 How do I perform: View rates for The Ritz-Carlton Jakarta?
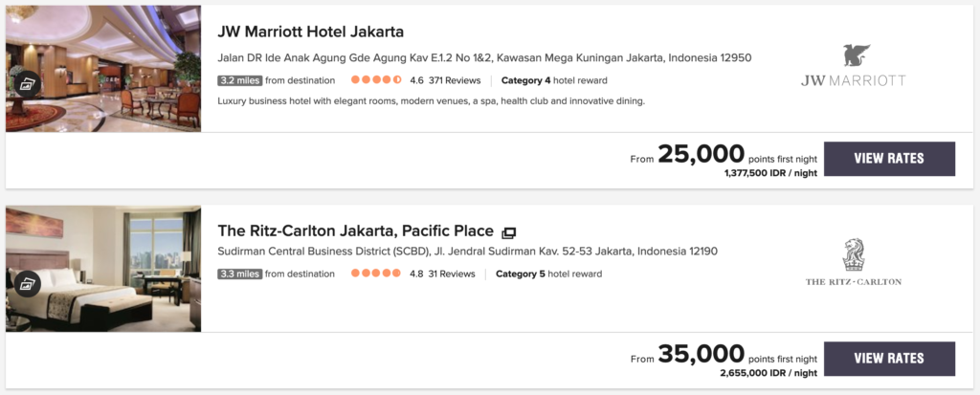(x=889, y=359)
